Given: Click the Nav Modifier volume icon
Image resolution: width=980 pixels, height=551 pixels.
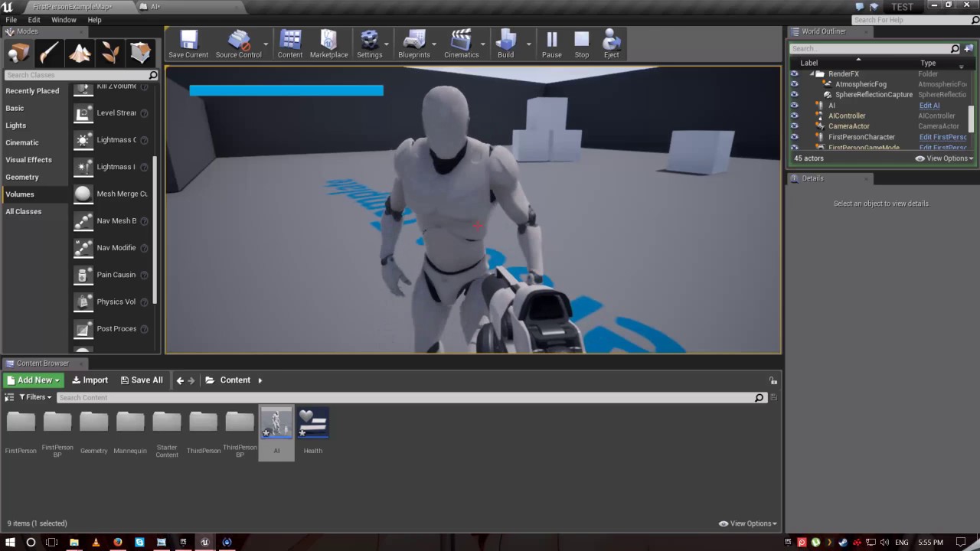Looking at the screenshot, I should (83, 248).
